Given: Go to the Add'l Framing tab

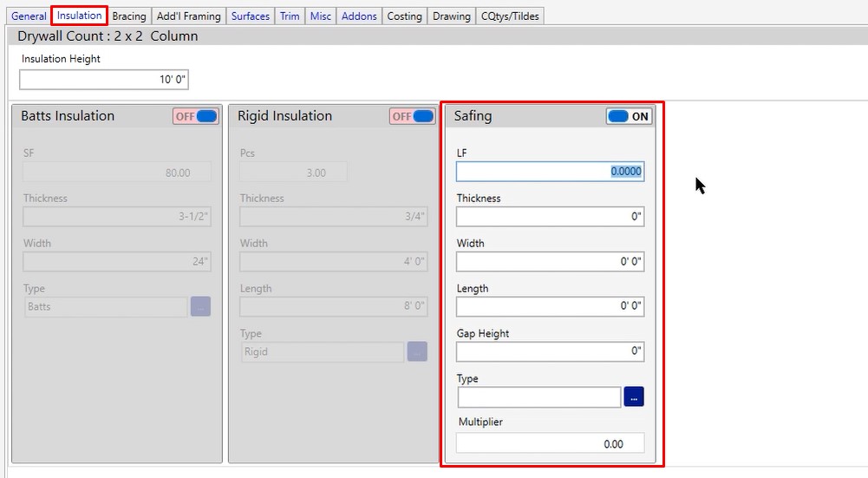Looking at the screenshot, I should 188,16.
